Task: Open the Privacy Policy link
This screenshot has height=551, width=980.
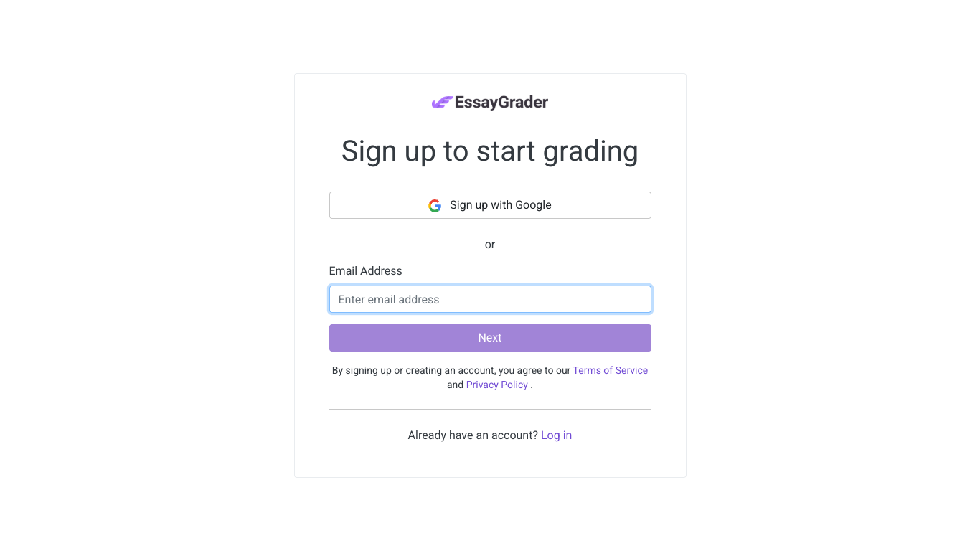Action: pos(497,385)
